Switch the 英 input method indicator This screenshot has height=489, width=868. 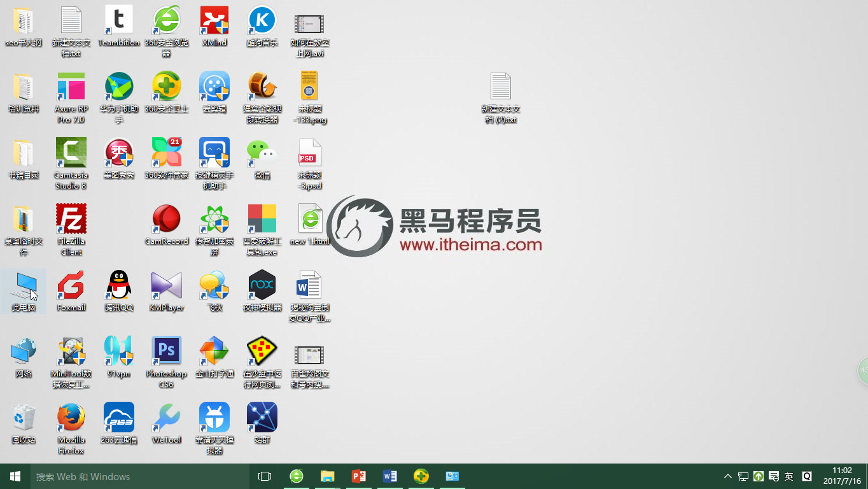point(789,476)
